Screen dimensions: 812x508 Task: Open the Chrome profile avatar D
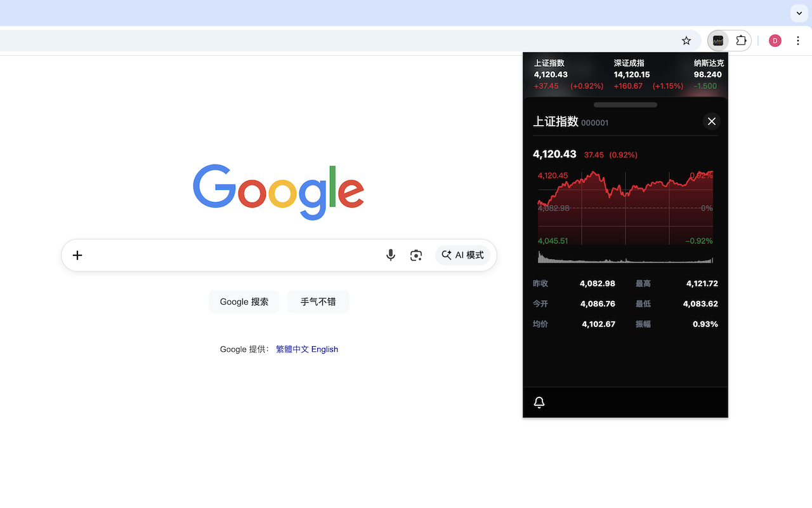click(x=775, y=40)
